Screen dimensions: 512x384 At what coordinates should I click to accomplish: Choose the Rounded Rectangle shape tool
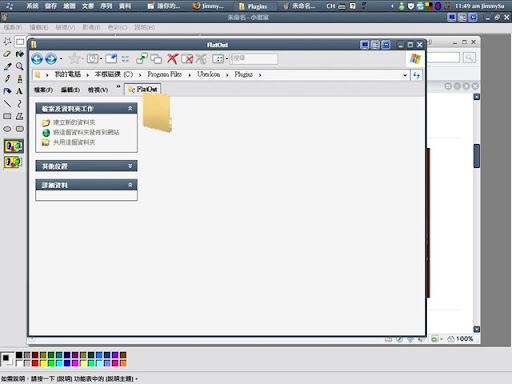click(x=20, y=129)
